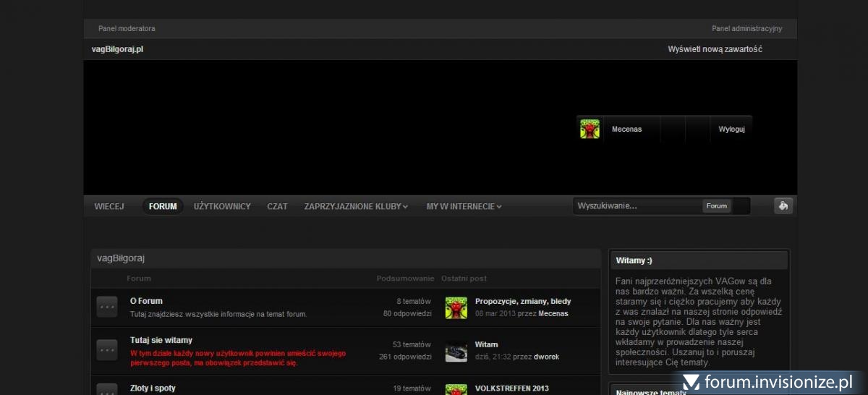This screenshot has width=868, height=395.
Task: Click into the Wyszukiwanie search field
Action: tap(637, 206)
